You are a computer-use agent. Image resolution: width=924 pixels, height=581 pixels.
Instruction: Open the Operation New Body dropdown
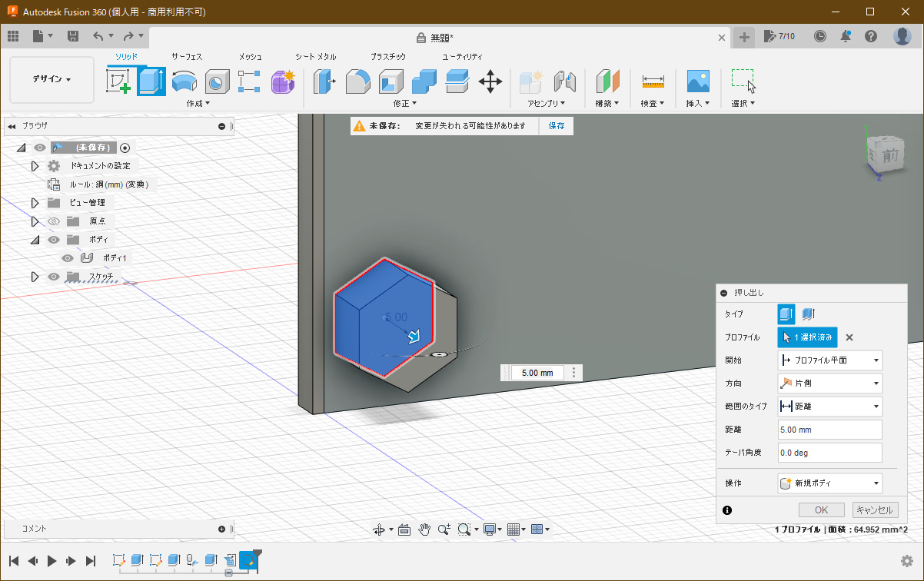tap(829, 483)
